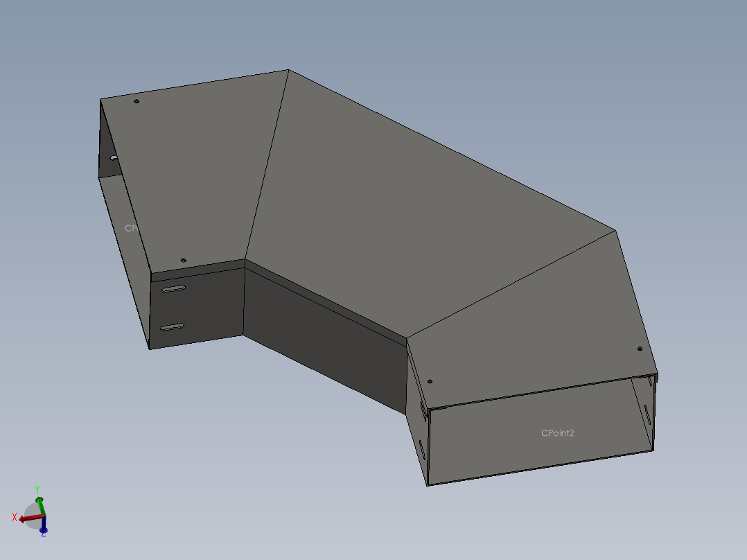Click the blue Z axis label
Image resolution: width=747 pixels, height=560 pixels.
(43, 535)
